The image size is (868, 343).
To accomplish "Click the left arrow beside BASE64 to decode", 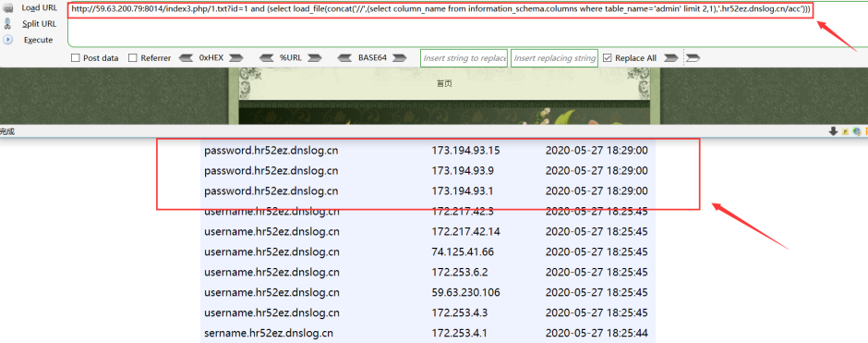I will point(344,57).
